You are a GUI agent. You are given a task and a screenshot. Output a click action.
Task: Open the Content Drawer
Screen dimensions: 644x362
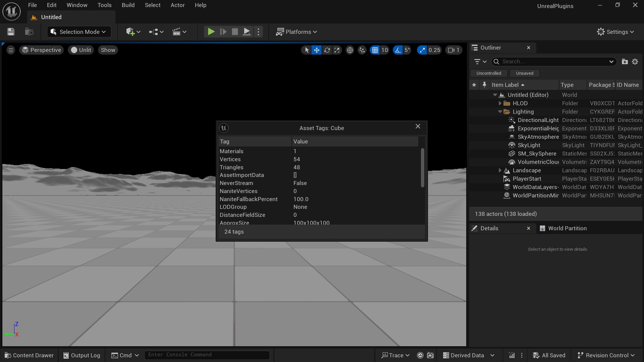pyautogui.click(x=29, y=355)
